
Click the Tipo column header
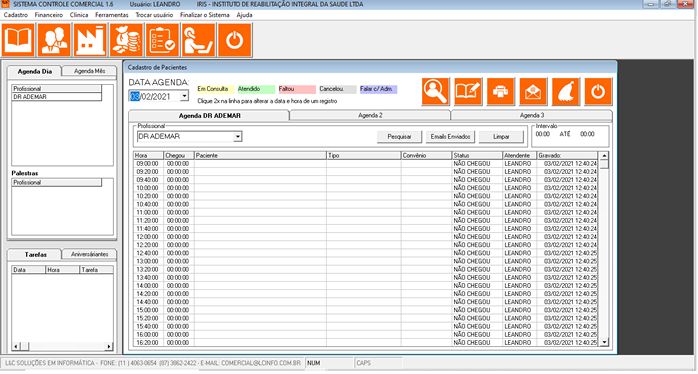coord(364,155)
